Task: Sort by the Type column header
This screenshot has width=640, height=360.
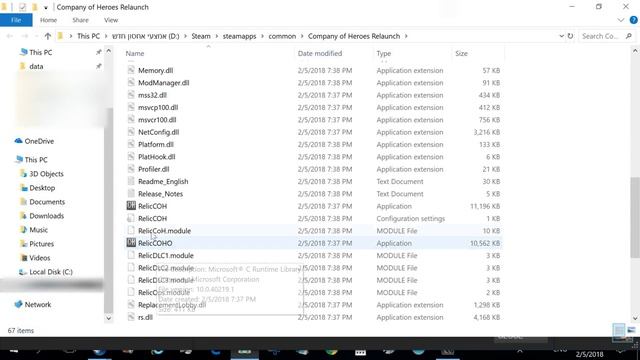Action: tap(384, 53)
